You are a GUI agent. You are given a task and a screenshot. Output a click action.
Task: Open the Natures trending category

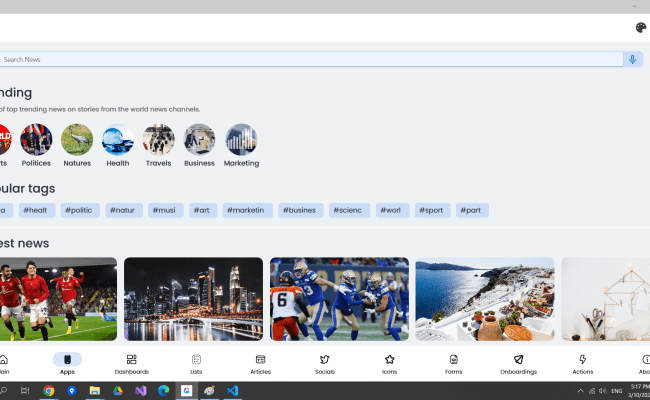(x=77, y=145)
